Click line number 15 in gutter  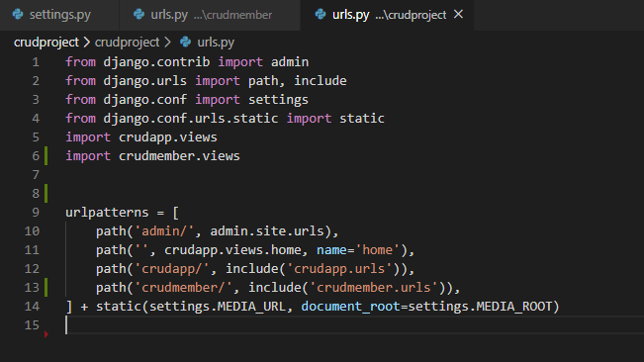32,325
